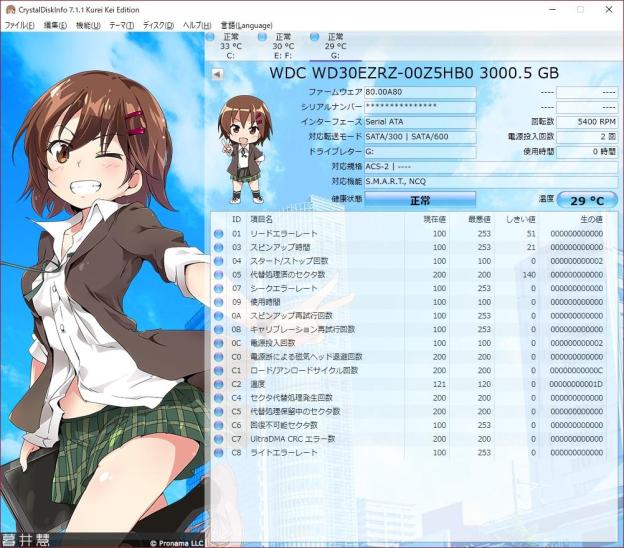Click status orb for attribute 04 スタート/ストップ回数
The image size is (624, 548).
pyautogui.click(x=218, y=261)
